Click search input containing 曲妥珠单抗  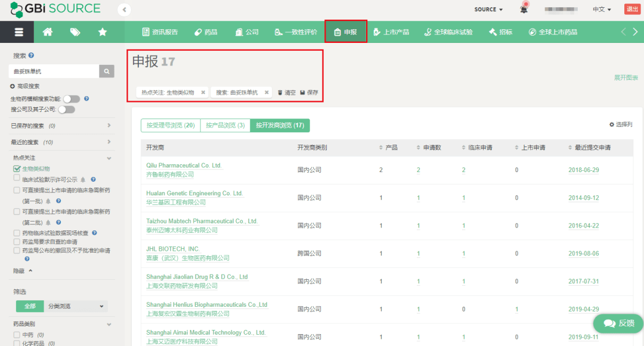54,71
